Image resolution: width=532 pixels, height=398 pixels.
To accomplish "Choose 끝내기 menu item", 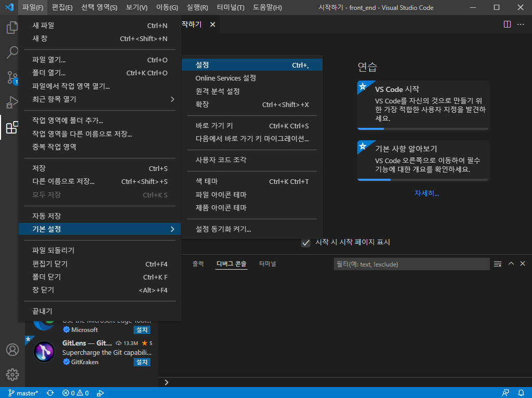I will pos(99,311).
